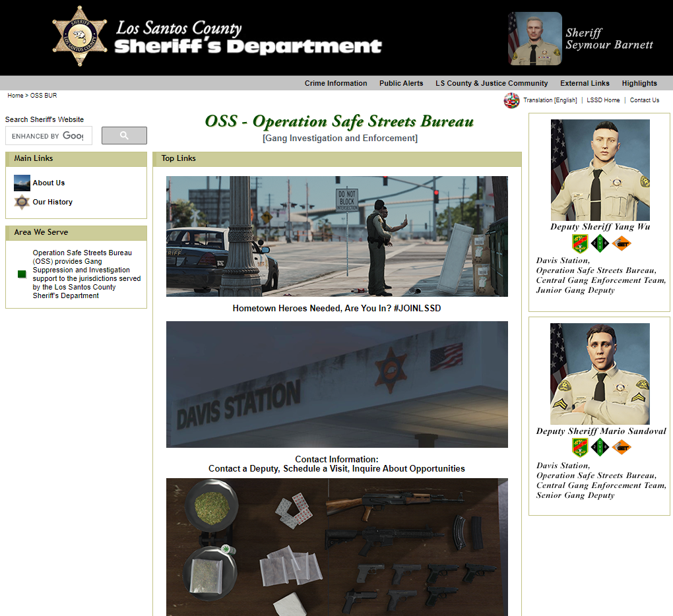Open Translation [English] link

(x=550, y=100)
